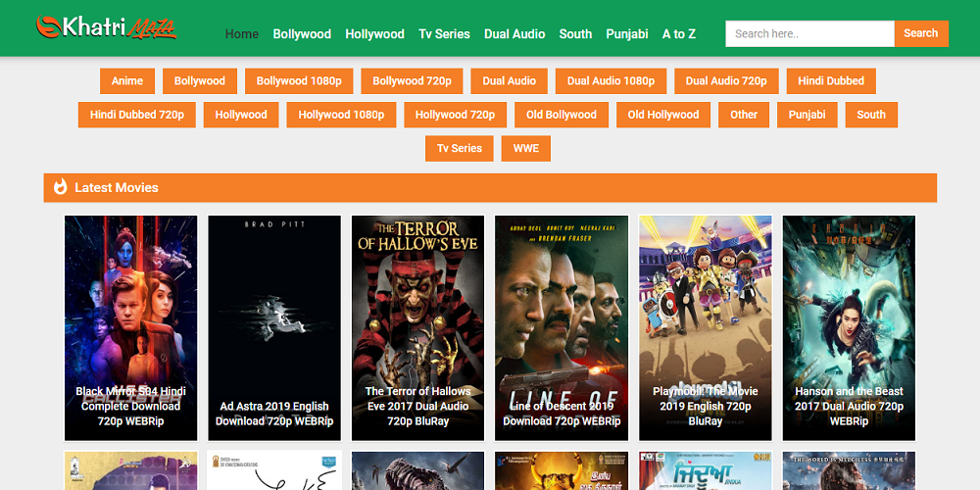Open the Dual Audio 720p tag
This screenshot has height=490, width=980.
726,80
